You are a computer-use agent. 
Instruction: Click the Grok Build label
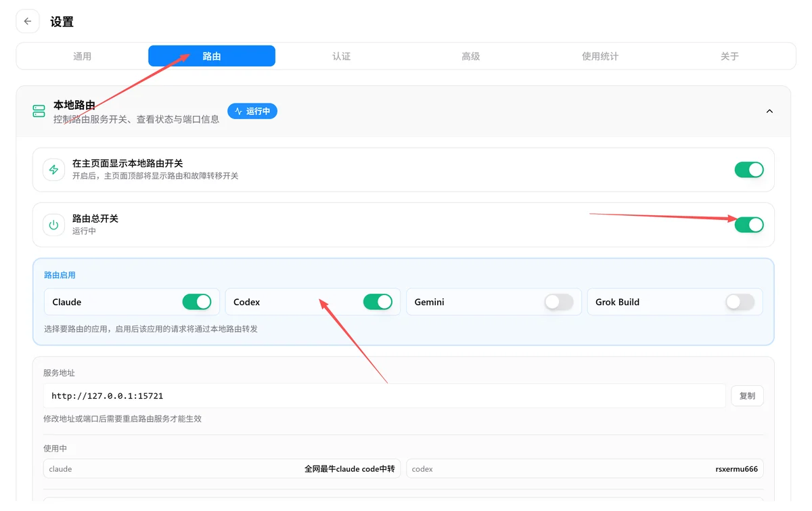coord(617,302)
